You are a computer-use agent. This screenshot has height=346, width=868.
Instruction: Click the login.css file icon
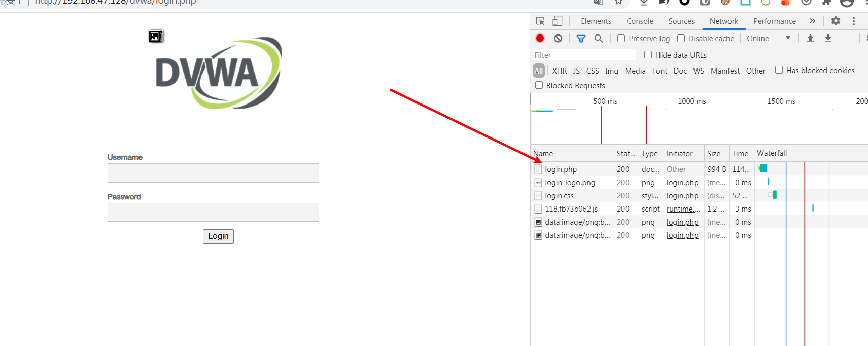[538, 195]
